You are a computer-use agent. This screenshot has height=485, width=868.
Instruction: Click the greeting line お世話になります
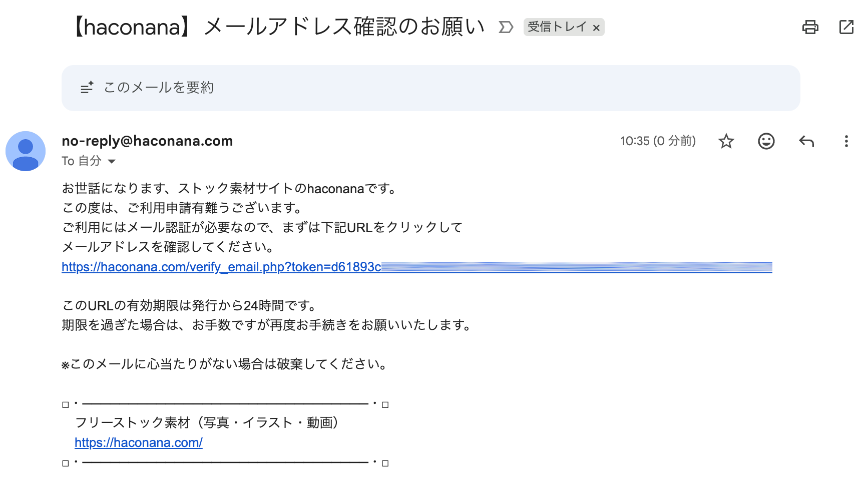[229, 189]
